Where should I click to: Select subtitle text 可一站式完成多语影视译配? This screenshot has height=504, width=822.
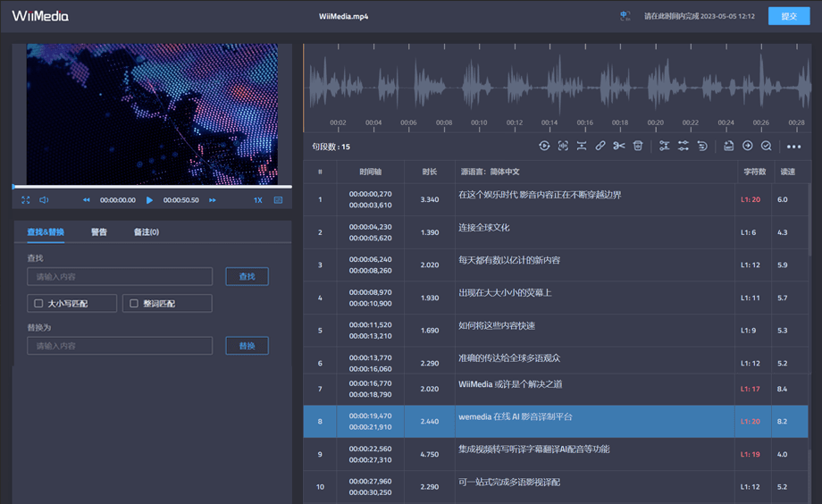[509, 483]
